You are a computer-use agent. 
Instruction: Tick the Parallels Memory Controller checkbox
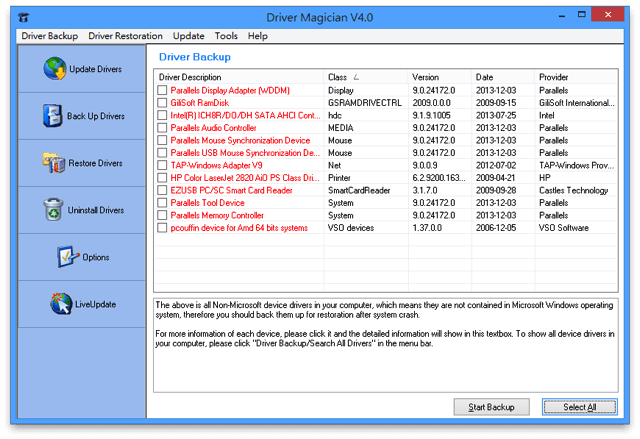[162, 215]
